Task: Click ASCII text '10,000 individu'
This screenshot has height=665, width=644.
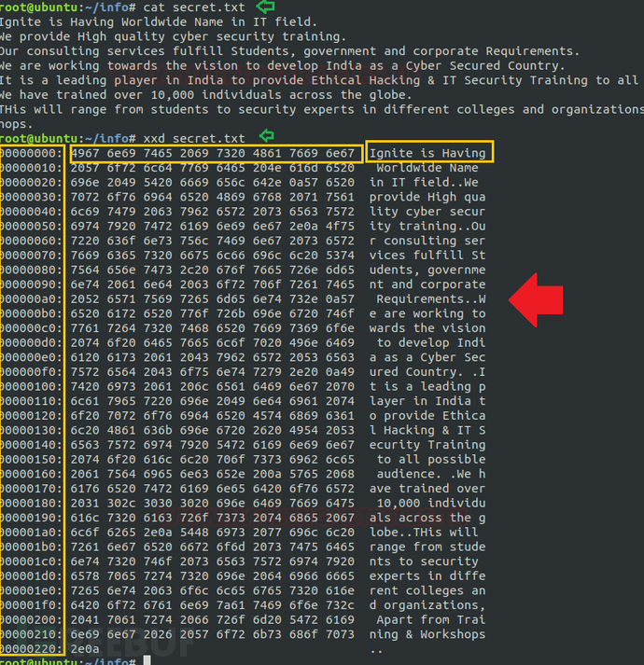Action: 431,503
